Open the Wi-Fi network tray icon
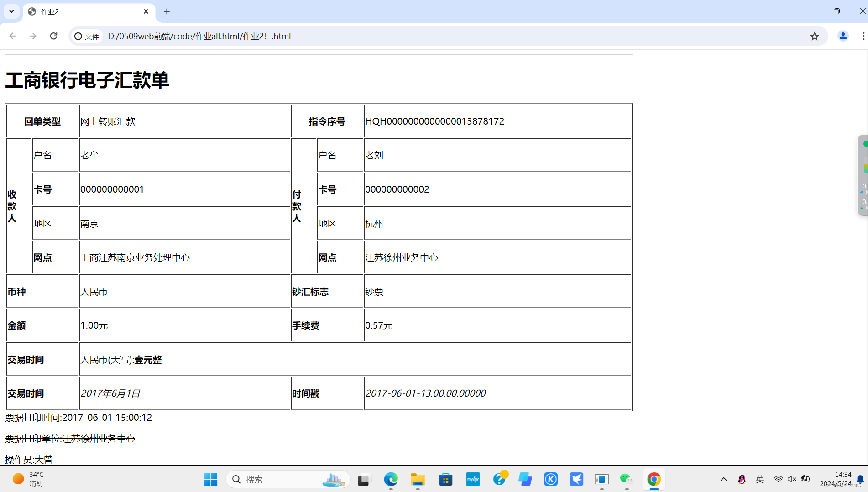Viewport: 868px width, 492px height. pos(778,479)
